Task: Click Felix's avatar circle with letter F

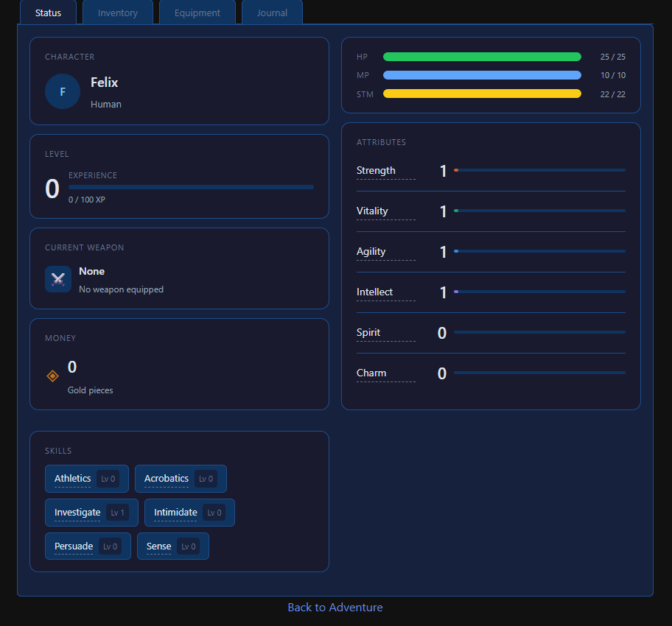Action: click(63, 91)
